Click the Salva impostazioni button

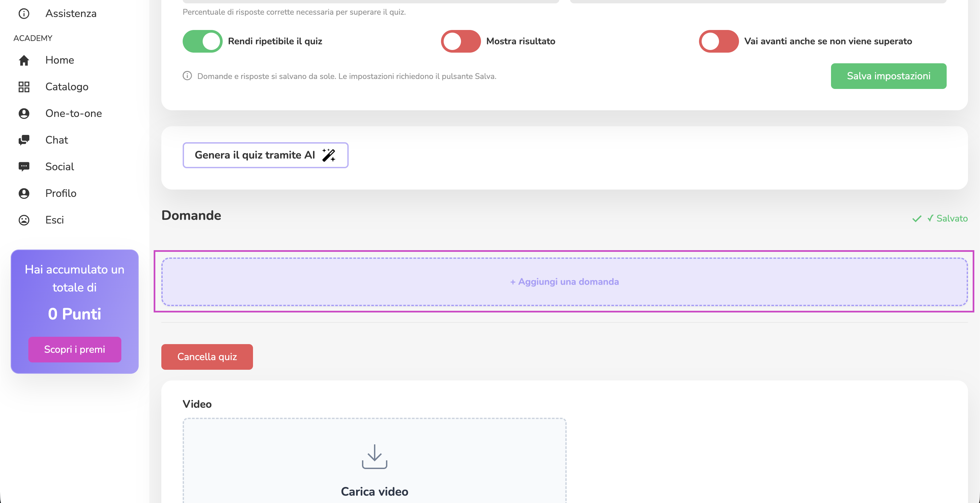click(x=888, y=76)
